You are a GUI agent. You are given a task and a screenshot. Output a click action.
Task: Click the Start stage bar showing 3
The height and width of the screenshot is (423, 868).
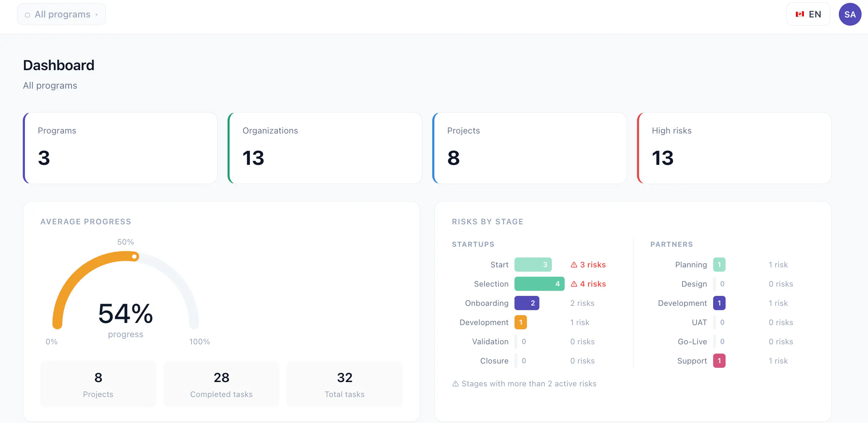point(533,265)
